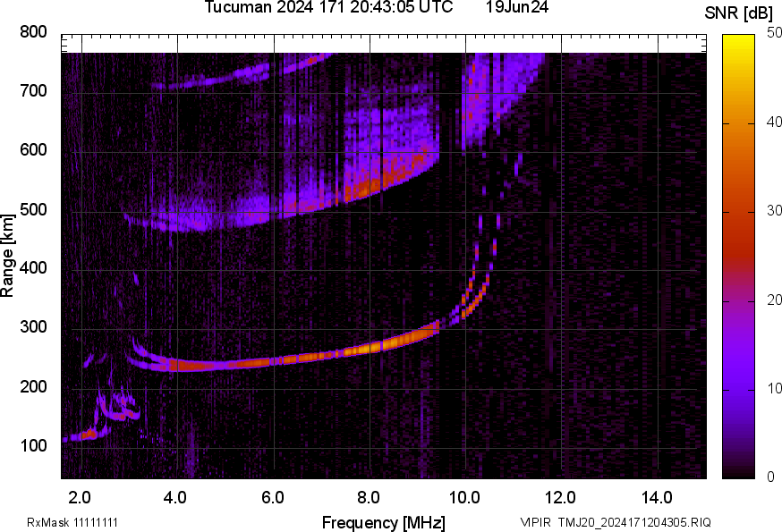Click the frequency axis value 10.0
782x532 pixels.
[464, 497]
